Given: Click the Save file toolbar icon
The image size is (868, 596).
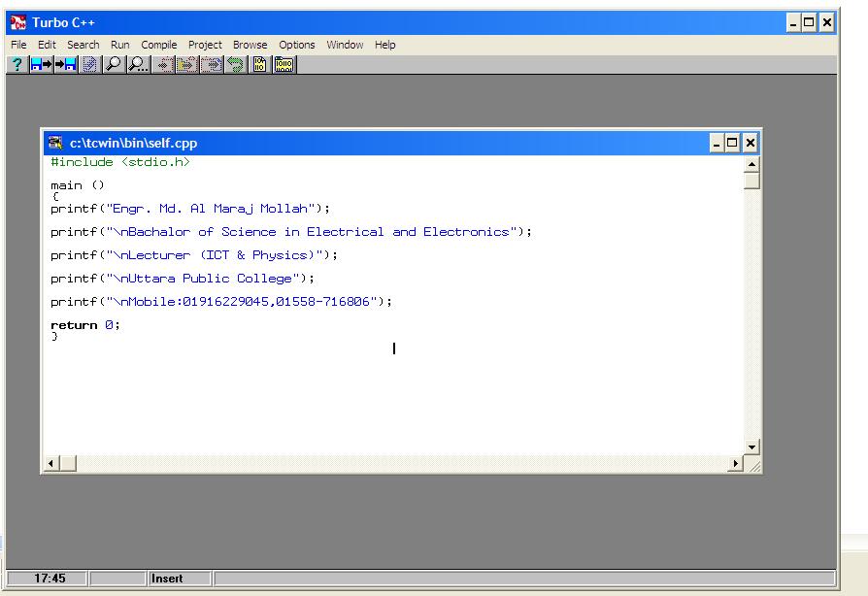Looking at the screenshot, I should tap(65, 65).
